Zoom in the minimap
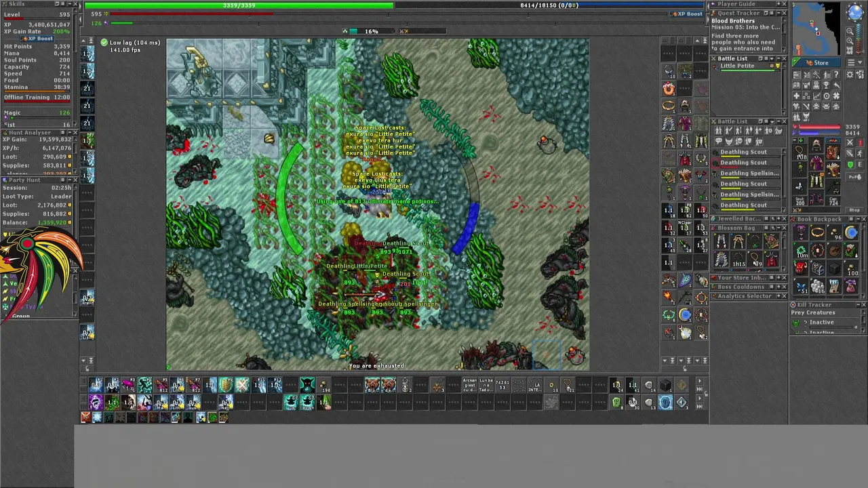The image size is (868, 488). point(850,41)
